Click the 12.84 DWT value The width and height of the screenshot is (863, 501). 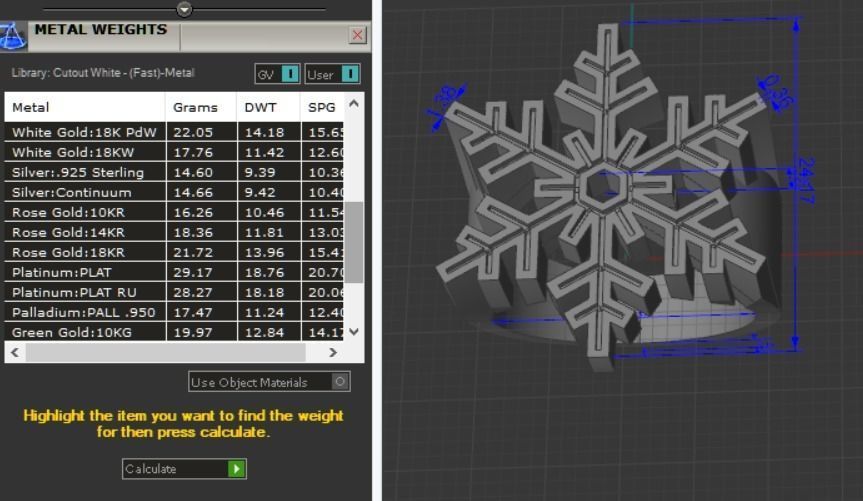(265, 333)
